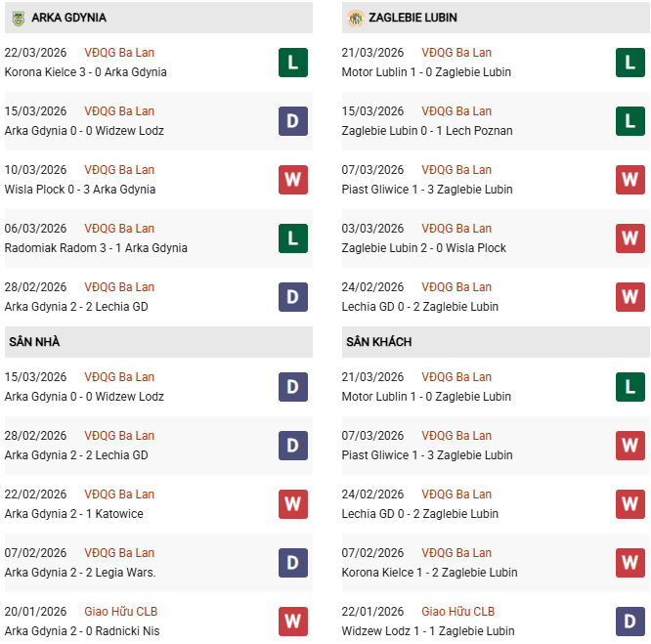Image resolution: width=651 pixels, height=644 pixels.
Task: Click the Arka Gdynia club crest icon
Action: click(18, 18)
